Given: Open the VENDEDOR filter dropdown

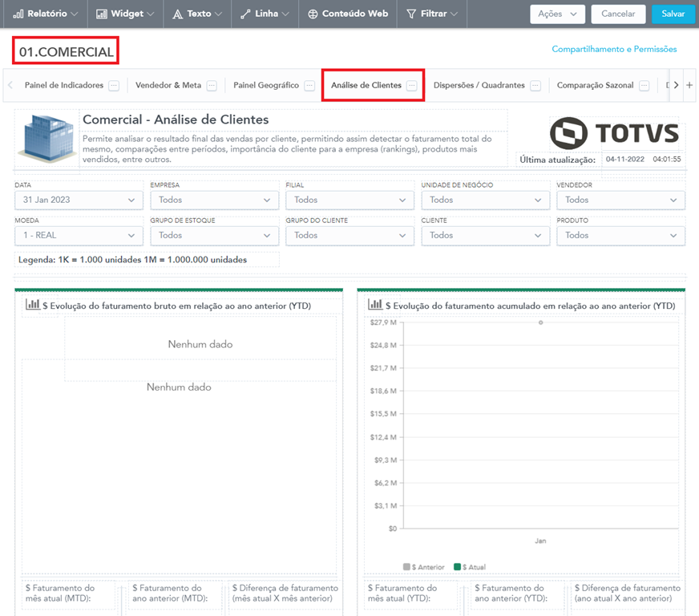Looking at the screenshot, I should tap(621, 201).
